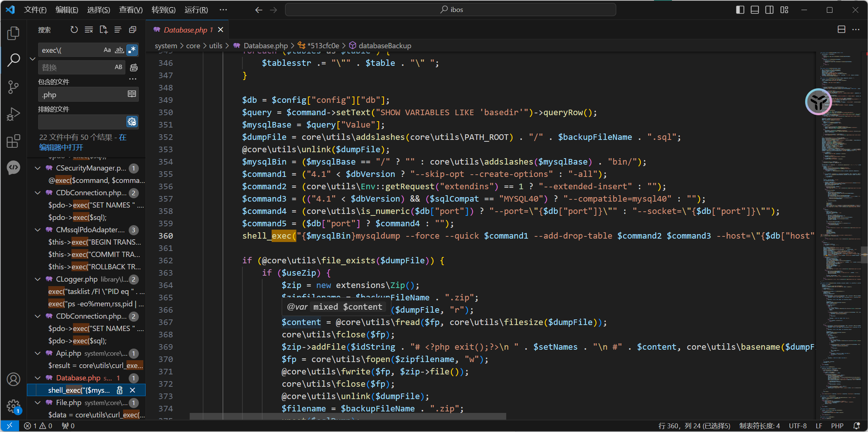868x432 pixels.
Task: Collapse Api.php results group
Action: (x=37, y=353)
